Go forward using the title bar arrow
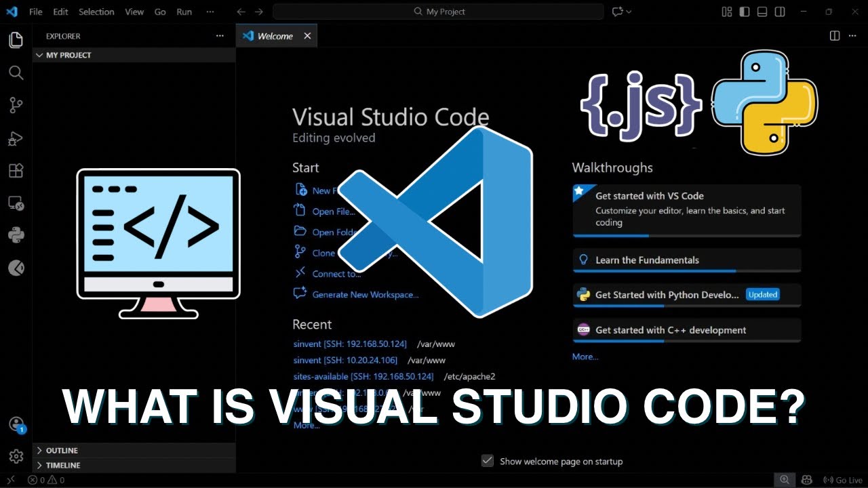Image resolution: width=868 pixels, height=488 pixels. pos(258,12)
